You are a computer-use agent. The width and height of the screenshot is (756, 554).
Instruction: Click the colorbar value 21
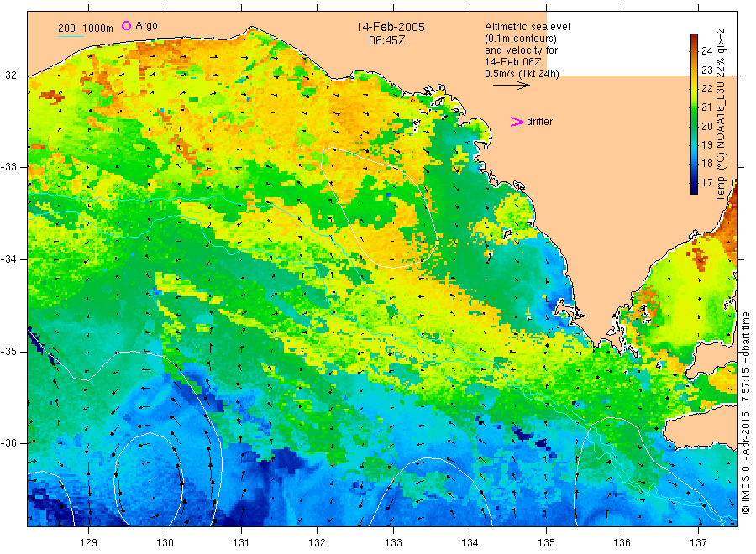(x=706, y=107)
